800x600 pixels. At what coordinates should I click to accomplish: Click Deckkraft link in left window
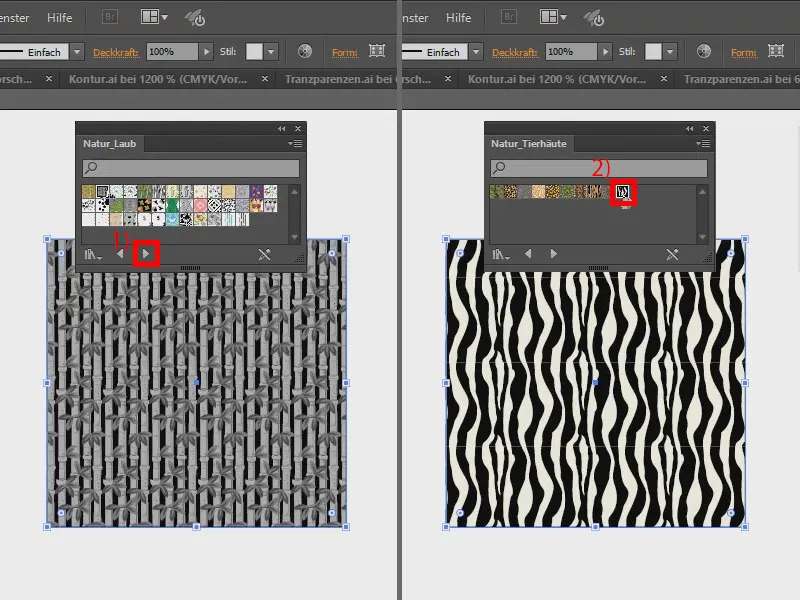coord(116,52)
